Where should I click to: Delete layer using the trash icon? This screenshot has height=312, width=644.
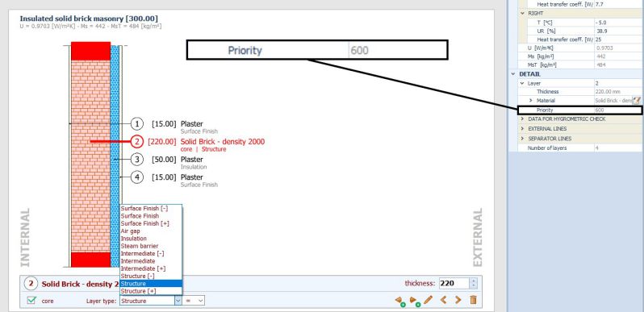[x=473, y=300]
